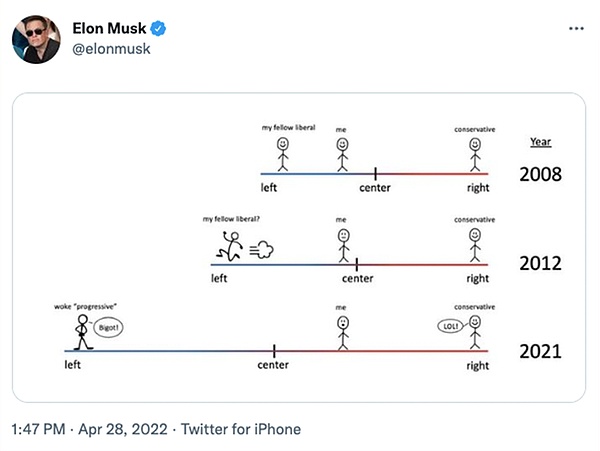
Task: Click the 2008 year label in image
Action: pos(540,175)
